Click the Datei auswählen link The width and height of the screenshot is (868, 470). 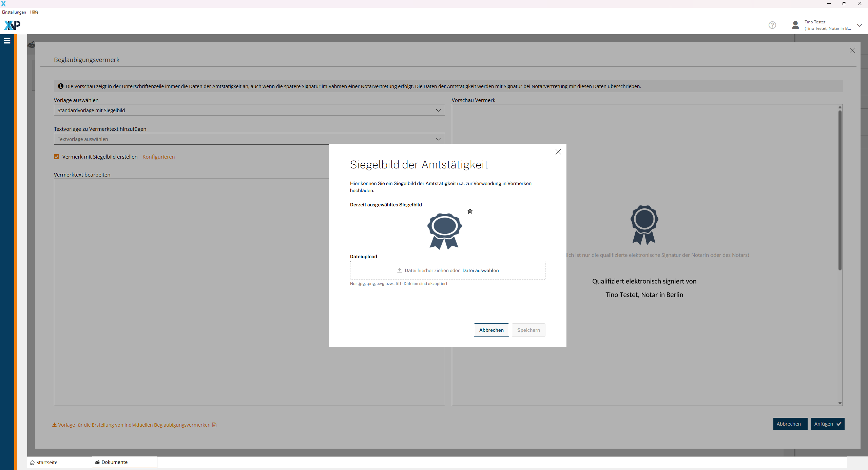coord(480,270)
